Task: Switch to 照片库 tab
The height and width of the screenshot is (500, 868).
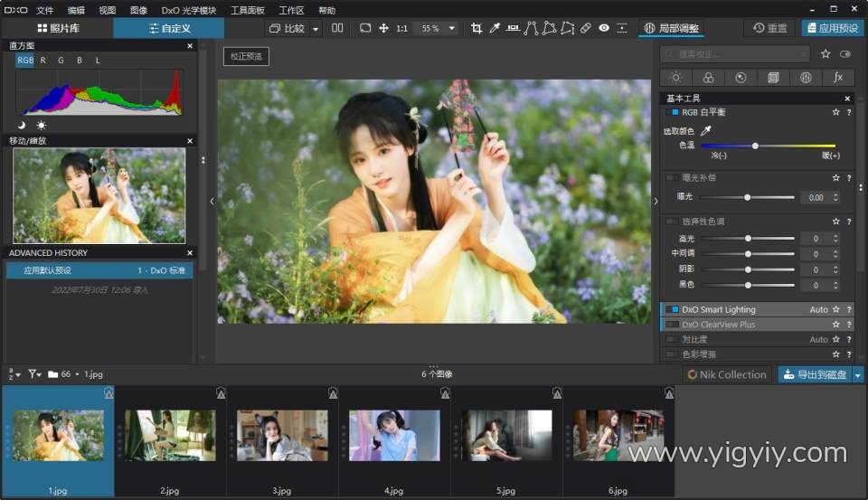Action: click(x=58, y=28)
